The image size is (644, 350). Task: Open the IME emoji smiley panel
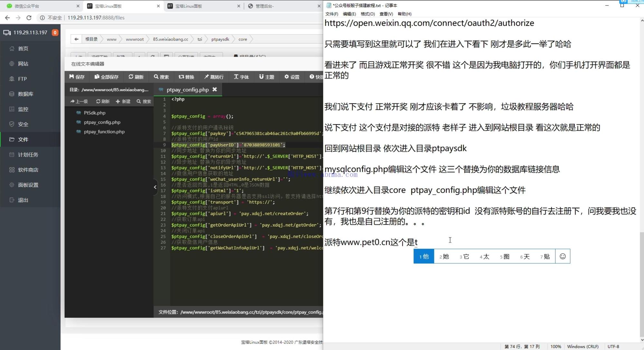[563, 256]
